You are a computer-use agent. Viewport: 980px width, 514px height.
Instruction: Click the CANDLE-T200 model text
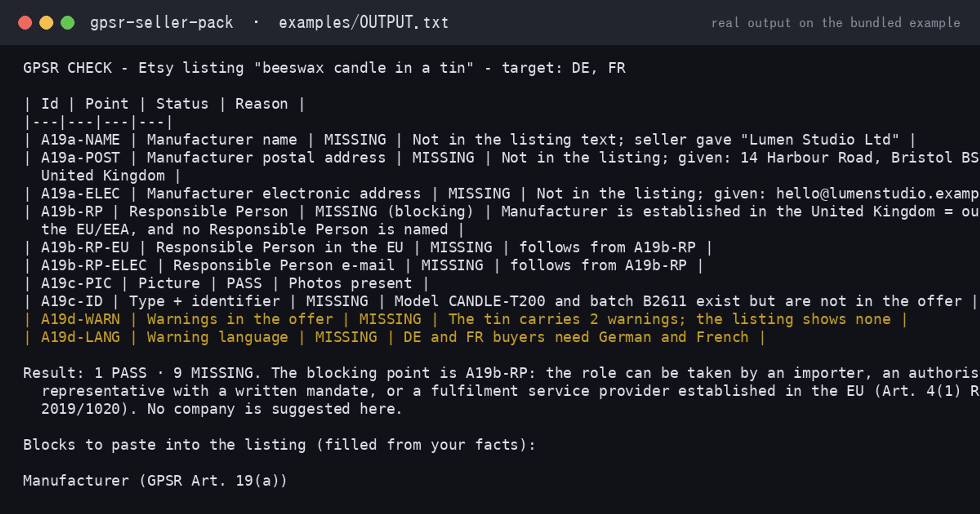[x=497, y=301]
